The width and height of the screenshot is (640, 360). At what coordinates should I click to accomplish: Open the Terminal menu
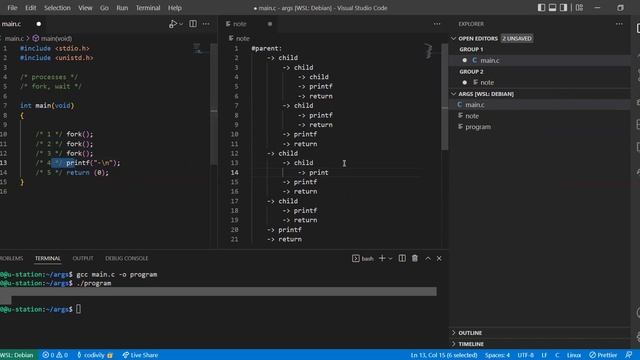point(148,8)
